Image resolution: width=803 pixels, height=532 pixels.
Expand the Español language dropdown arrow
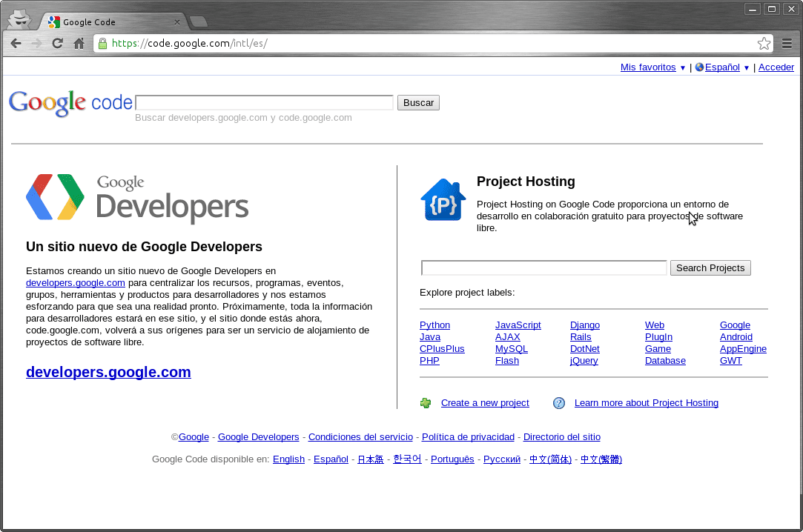[x=747, y=68]
